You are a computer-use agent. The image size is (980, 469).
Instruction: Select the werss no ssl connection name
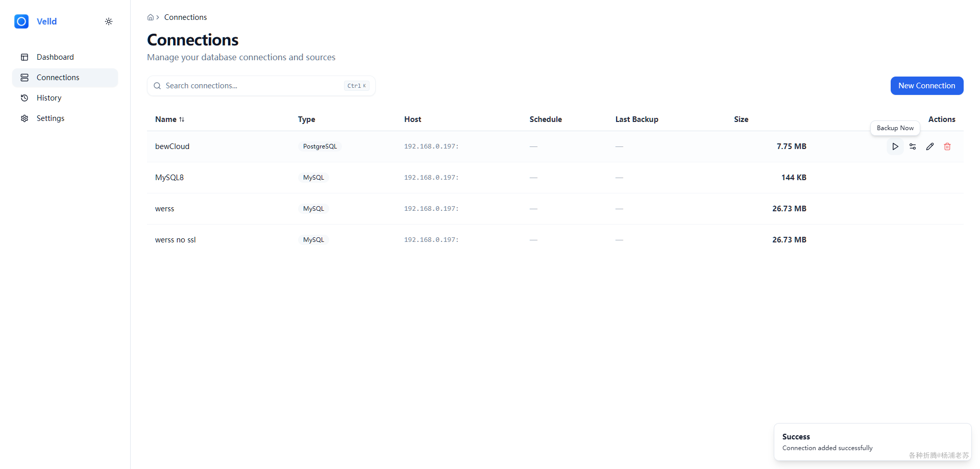pos(176,240)
